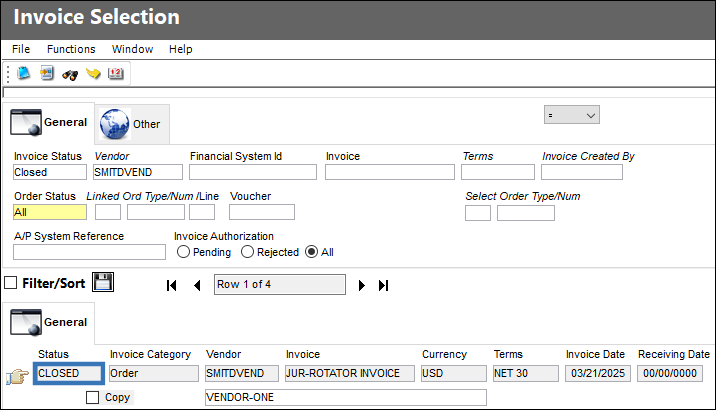Select the Rejected authorization radio button
Screen dimensions: 716x410
[x=247, y=252]
